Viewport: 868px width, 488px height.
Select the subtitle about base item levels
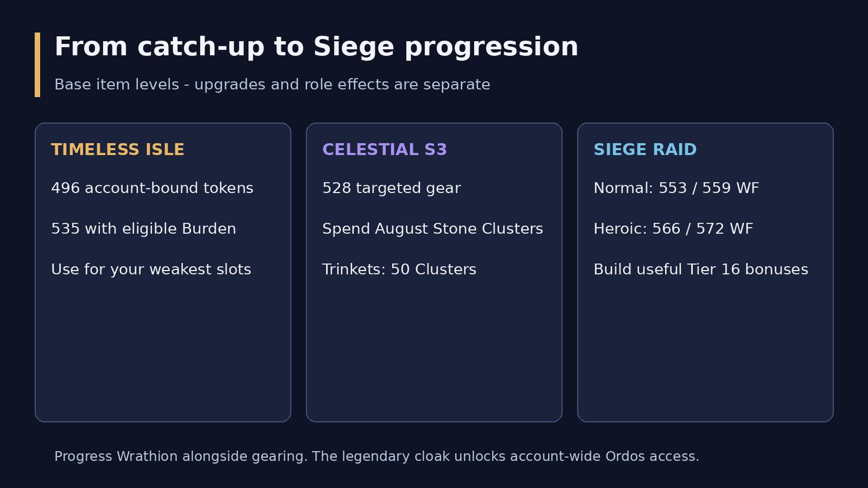[x=272, y=85]
